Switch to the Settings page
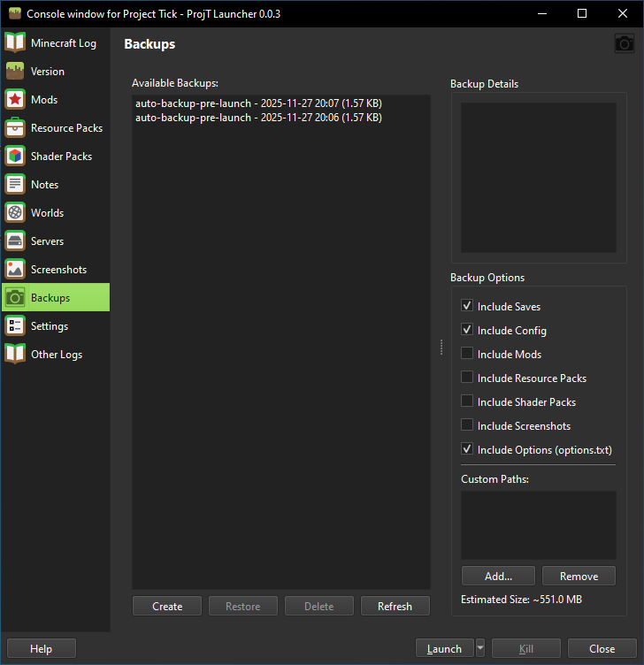 click(56, 325)
